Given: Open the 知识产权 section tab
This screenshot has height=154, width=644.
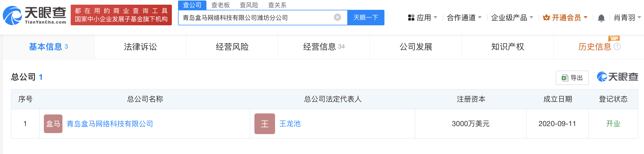Looking at the screenshot, I should tap(508, 47).
